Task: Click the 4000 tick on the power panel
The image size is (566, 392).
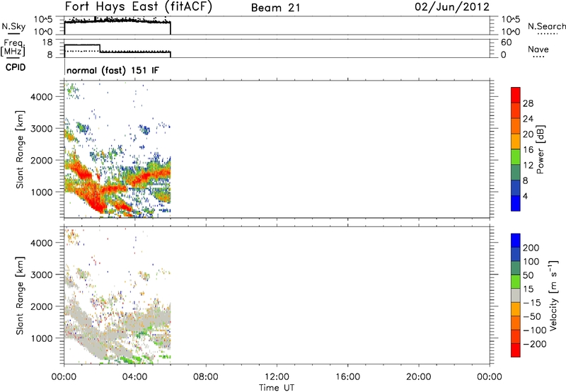Action: click(x=42, y=97)
